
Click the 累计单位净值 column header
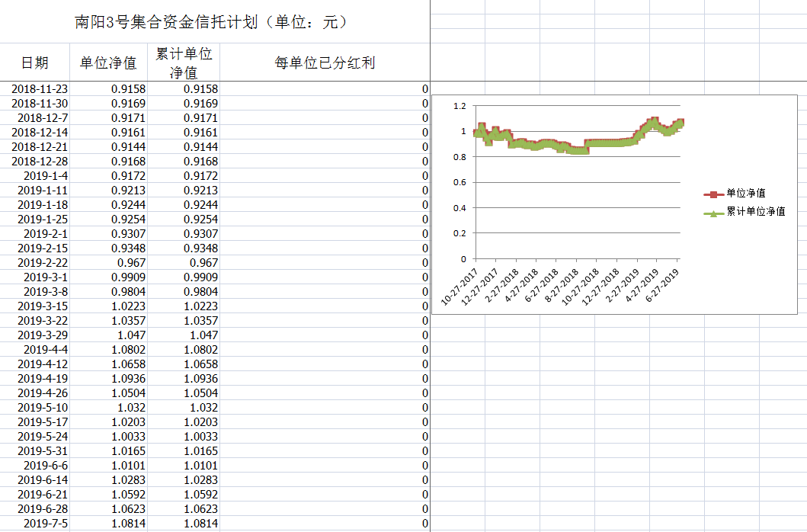(x=184, y=62)
